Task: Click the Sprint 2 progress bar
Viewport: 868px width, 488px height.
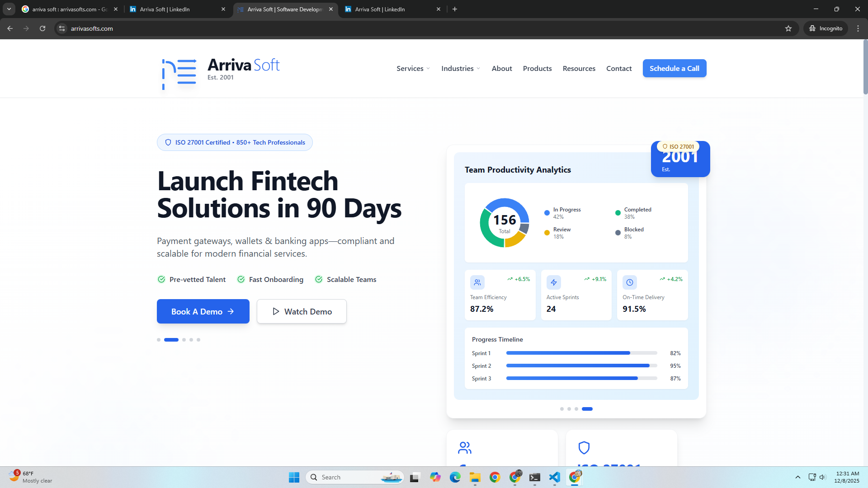Action: tap(581, 366)
